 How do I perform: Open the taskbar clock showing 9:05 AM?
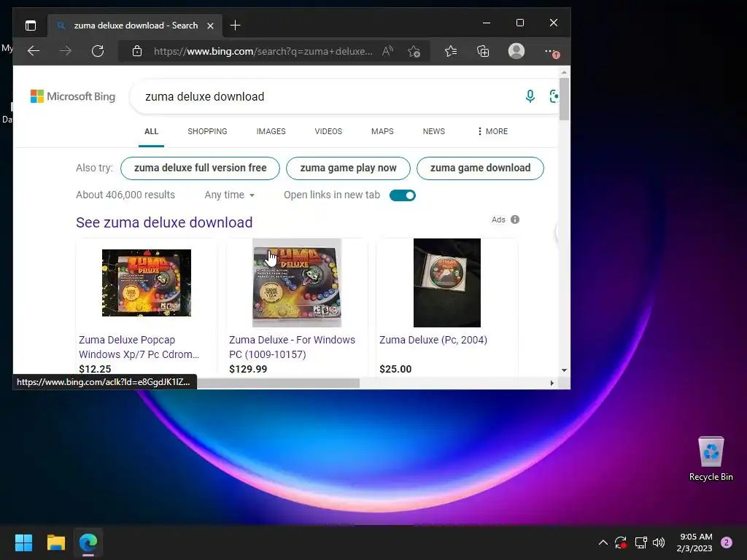coord(694,542)
